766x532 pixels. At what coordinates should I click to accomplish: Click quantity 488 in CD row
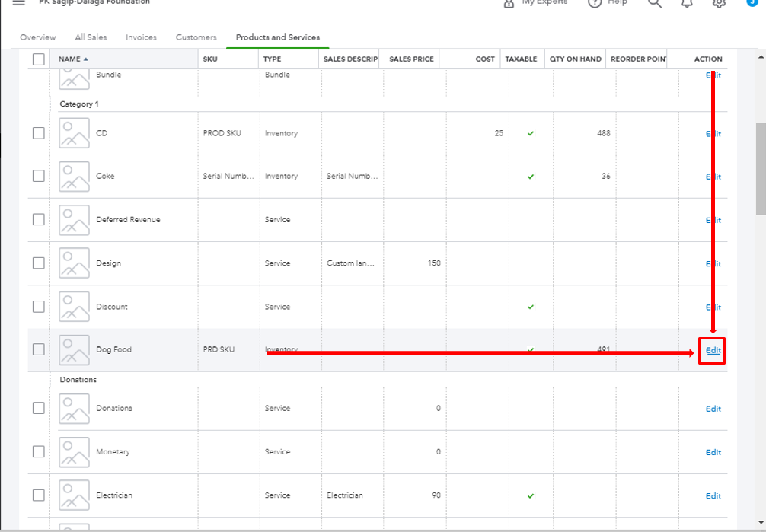(604, 133)
